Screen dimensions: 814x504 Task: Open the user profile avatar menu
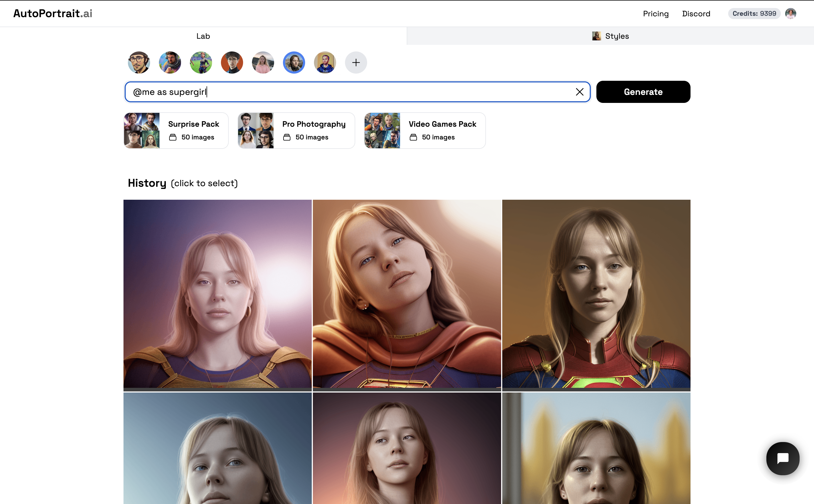click(x=791, y=13)
